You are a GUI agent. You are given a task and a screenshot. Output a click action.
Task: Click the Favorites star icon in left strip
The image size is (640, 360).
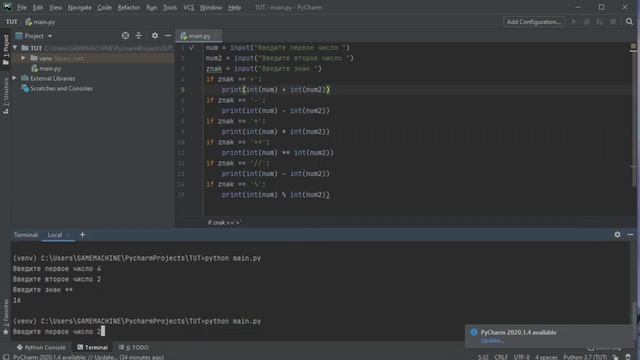click(x=6, y=332)
